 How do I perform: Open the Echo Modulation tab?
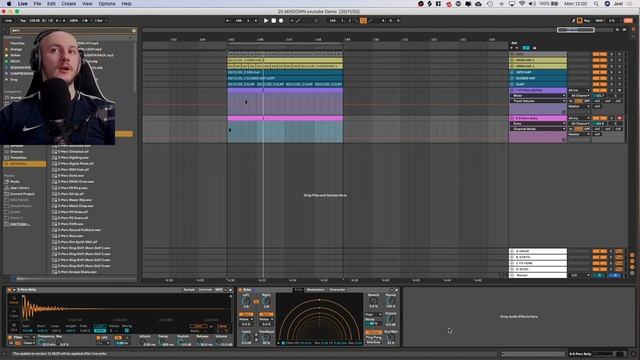pos(316,290)
